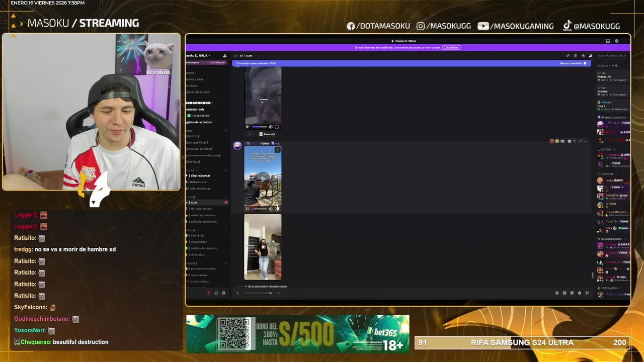Viewport: 644px width, 362px height.
Task: Click plus to add channel above CLIPS
Action: click(x=225, y=197)
